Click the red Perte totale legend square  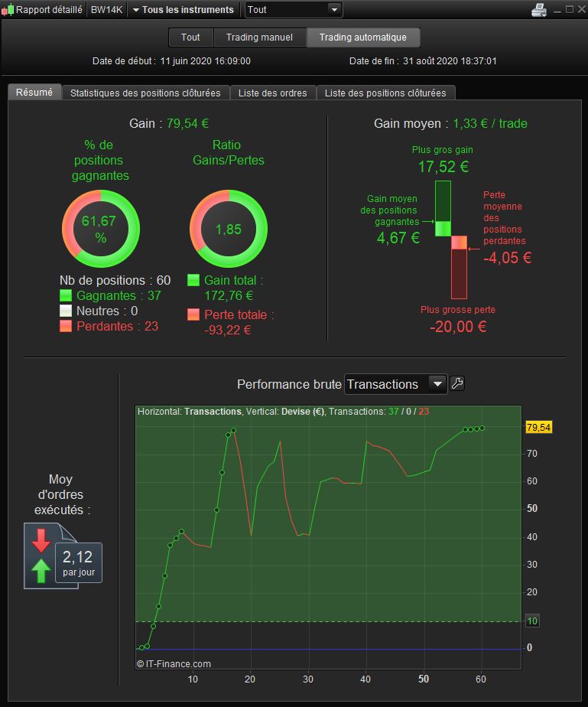(x=193, y=314)
